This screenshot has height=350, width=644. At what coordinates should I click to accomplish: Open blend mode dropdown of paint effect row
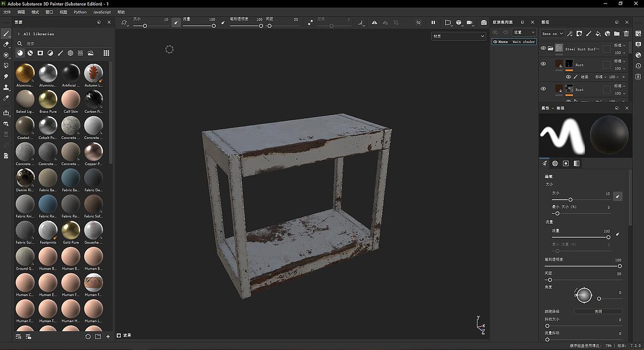[601, 77]
